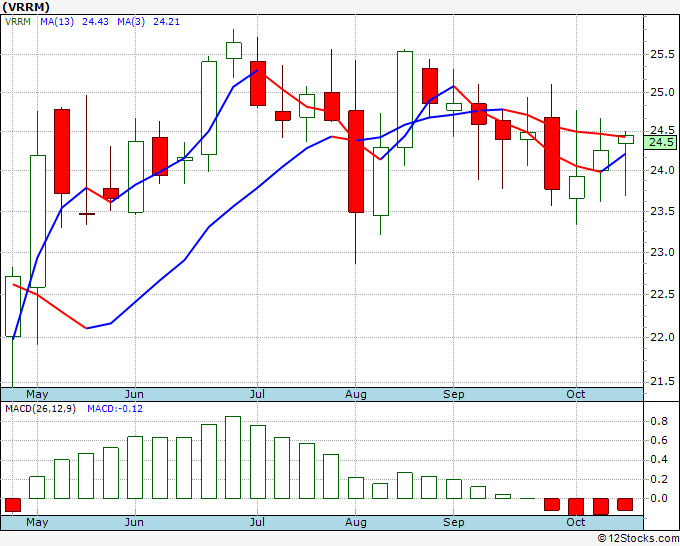Click the 21.5 price axis label

[662, 381]
